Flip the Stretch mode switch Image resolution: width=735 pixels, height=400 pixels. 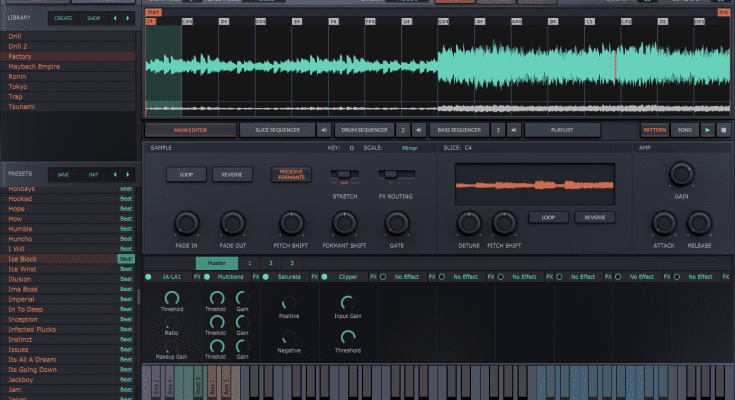pos(344,174)
